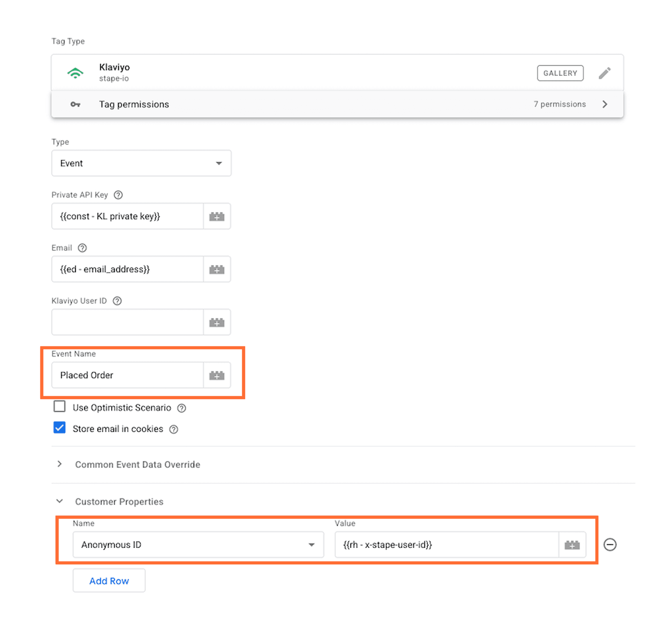The height and width of the screenshot is (631, 672).
Task: Open the Type dropdown showing Event
Action: coord(141,163)
